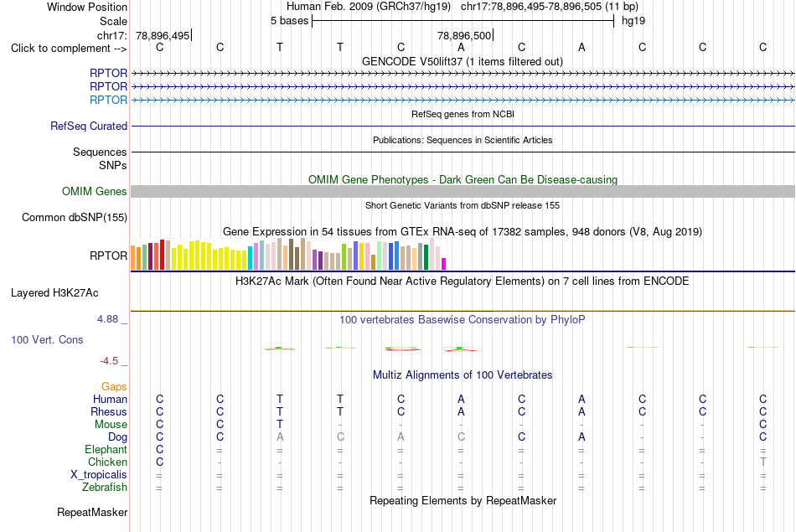Select the OMIM Genes side label
This screenshot has height=532, width=796.
pyautogui.click(x=95, y=191)
